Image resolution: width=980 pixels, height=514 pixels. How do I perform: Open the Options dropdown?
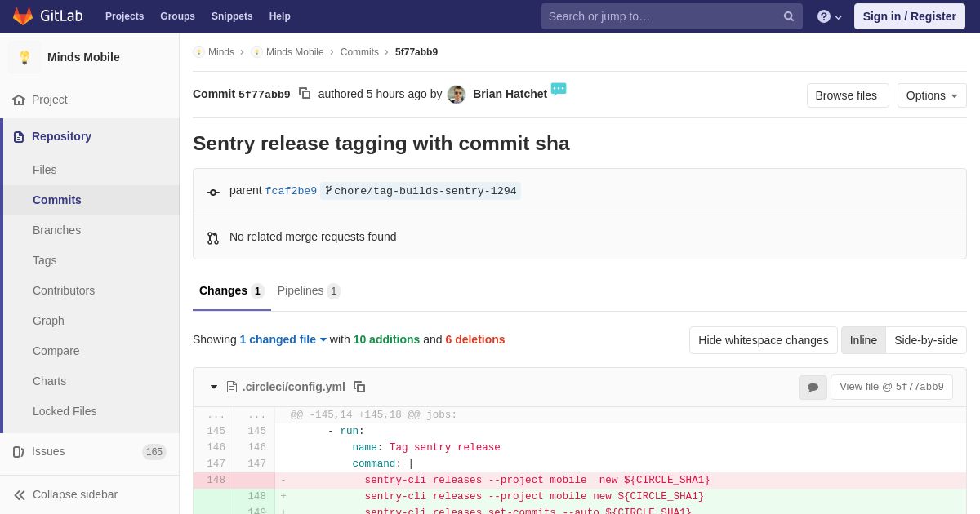click(932, 95)
